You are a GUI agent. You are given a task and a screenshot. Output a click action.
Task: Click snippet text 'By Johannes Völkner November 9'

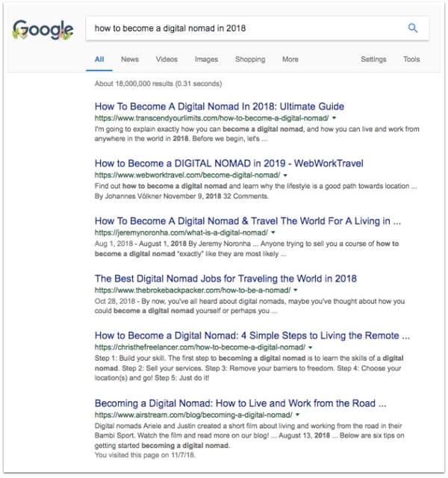pos(149,196)
